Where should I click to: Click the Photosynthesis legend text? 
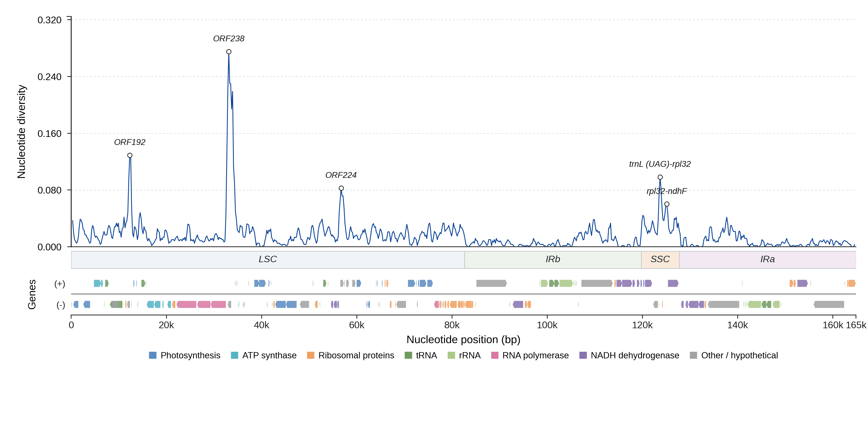tap(190, 355)
